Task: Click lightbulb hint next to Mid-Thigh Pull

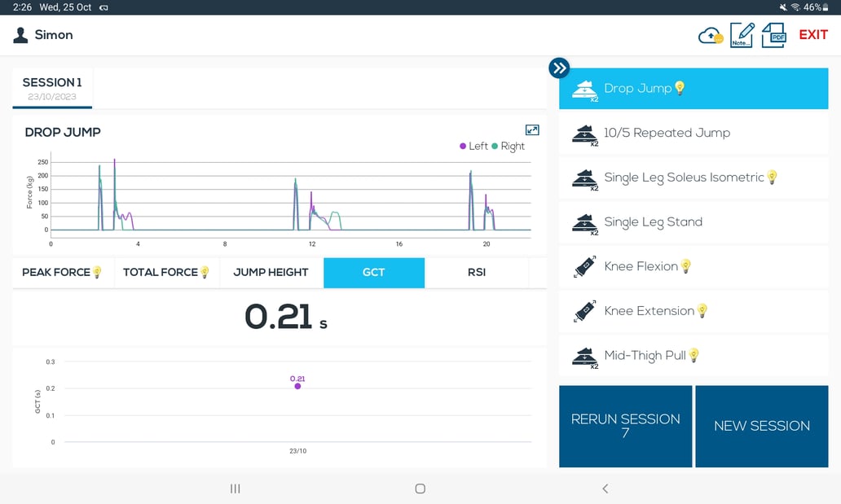Action: pyautogui.click(x=694, y=356)
